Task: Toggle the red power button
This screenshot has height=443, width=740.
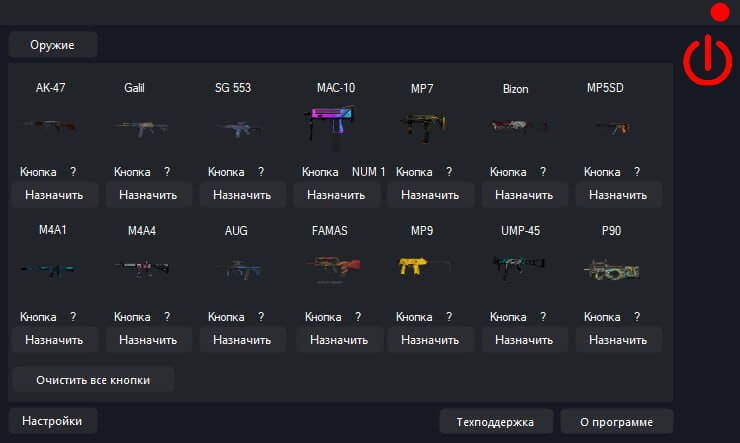Action: point(707,60)
